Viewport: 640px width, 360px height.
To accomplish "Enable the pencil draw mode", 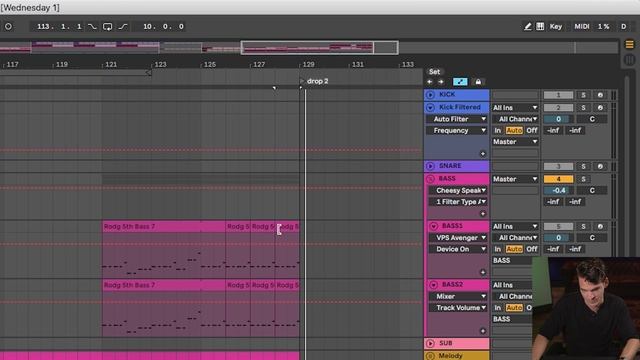I will tap(528, 27).
